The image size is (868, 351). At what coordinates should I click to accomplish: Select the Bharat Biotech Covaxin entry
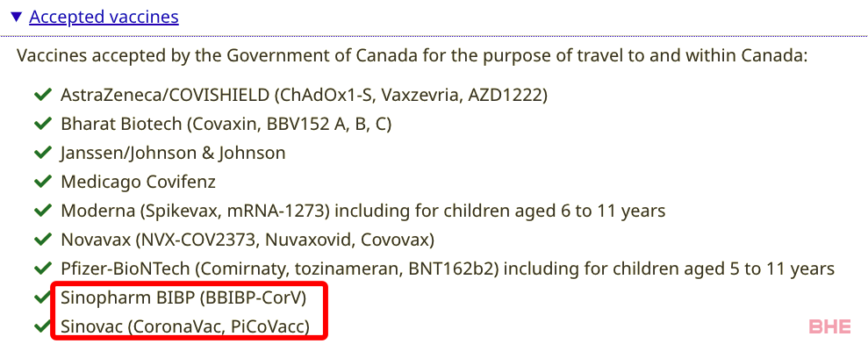click(226, 124)
